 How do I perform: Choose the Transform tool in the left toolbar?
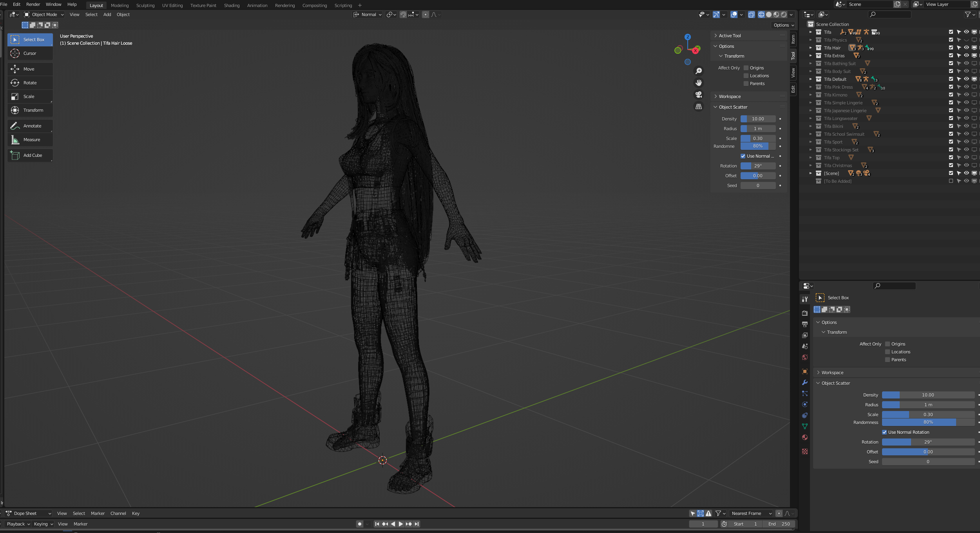30,110
